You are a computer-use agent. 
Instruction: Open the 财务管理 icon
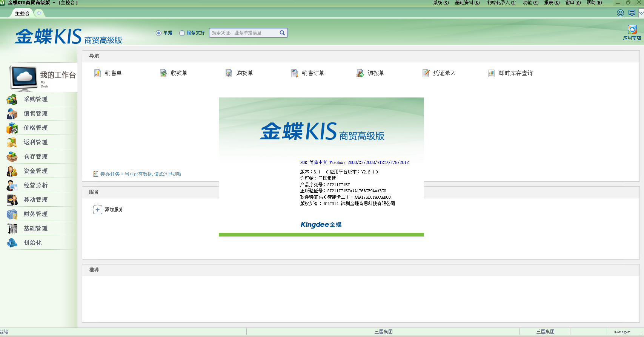pyautogui.click(x=12, y=214)
